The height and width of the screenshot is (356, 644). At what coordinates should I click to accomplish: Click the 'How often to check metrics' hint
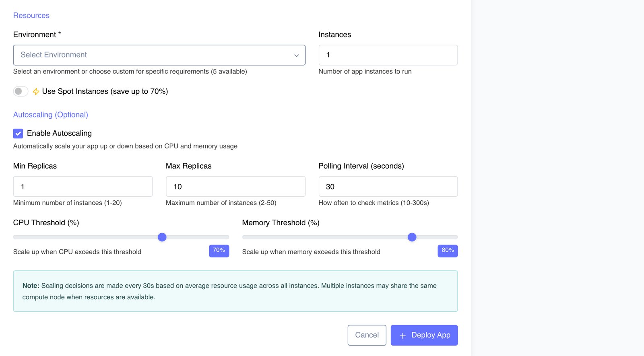(x=374, y=203)
